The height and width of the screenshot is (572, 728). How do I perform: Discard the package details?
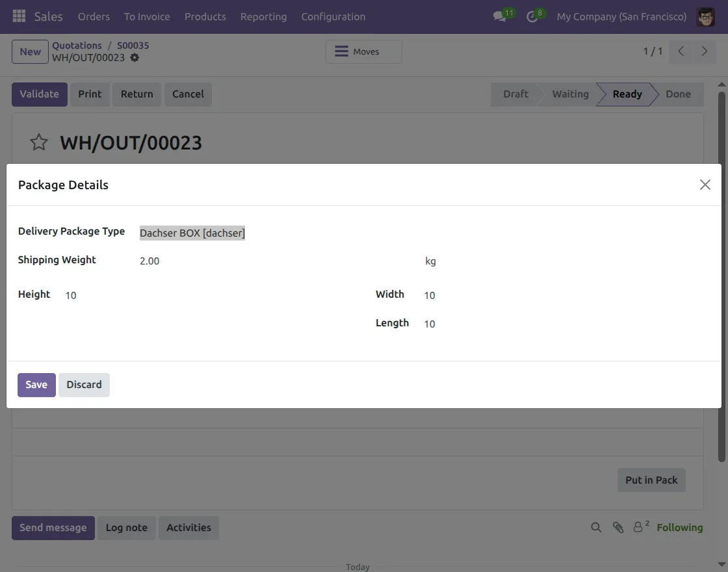click(x=84, y=385)
